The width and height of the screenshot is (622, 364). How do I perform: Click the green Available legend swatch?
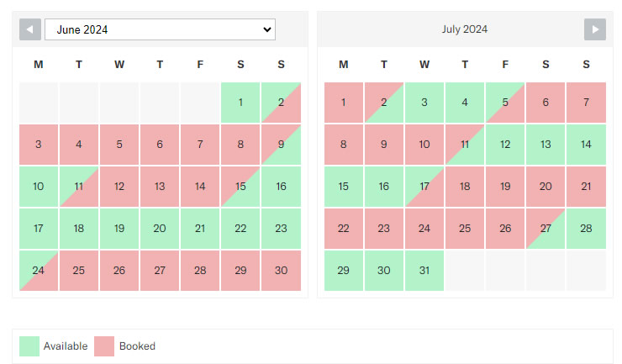tap(29, 346)
